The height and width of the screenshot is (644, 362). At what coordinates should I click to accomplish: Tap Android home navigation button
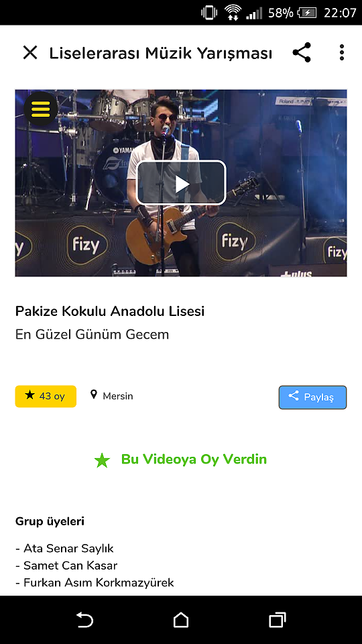(x=181, y=619)
